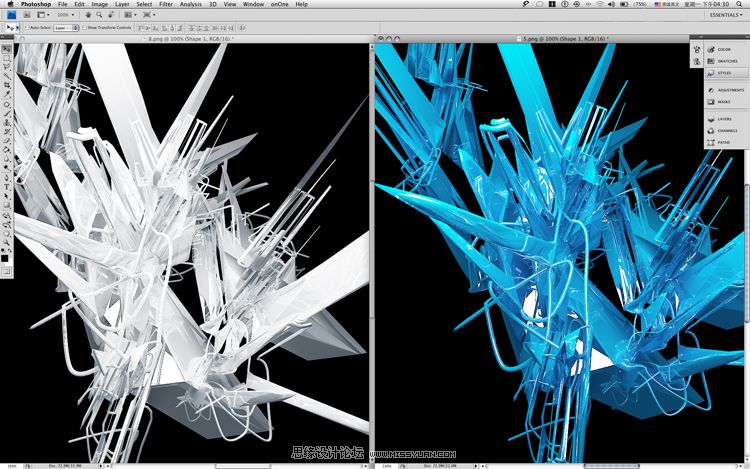Open the onOne menu
750x469 pixels.
click(280, 4)
